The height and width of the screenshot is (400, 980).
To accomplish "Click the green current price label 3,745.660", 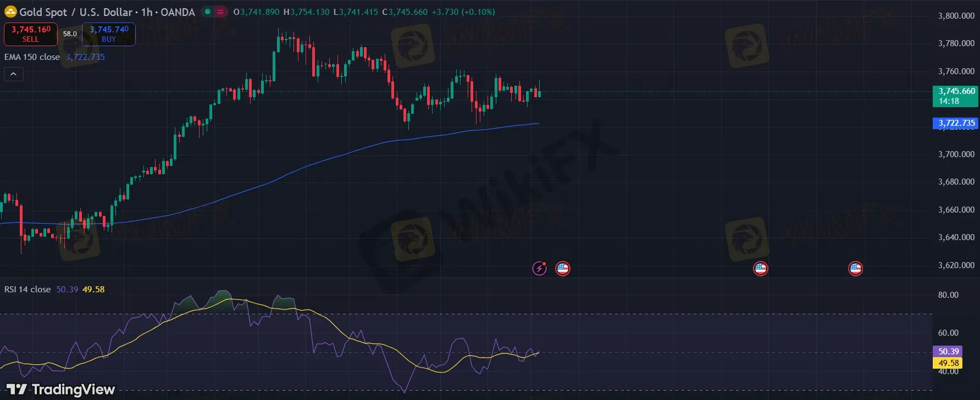I will point(956,96).
